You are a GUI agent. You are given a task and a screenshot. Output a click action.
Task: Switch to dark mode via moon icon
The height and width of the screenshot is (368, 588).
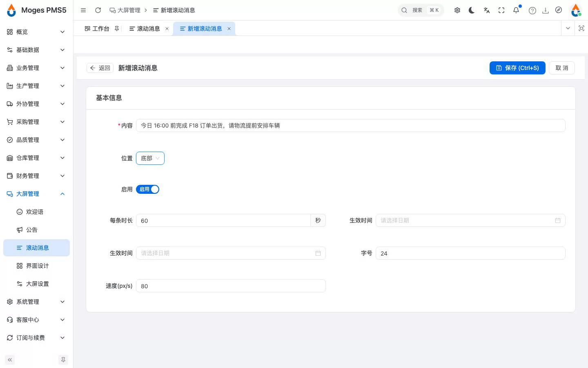click(472, 10)
